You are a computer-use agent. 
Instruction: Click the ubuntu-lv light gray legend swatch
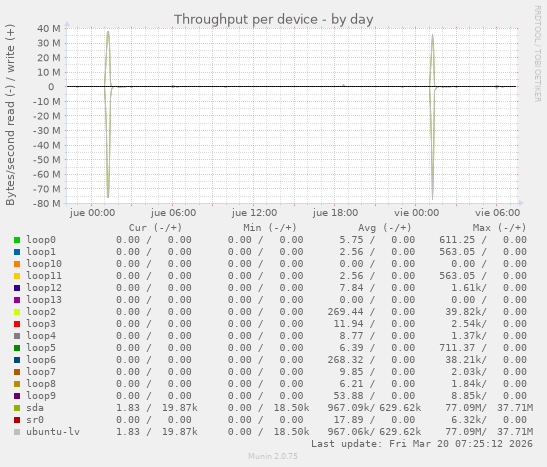(x=17, y=432)
